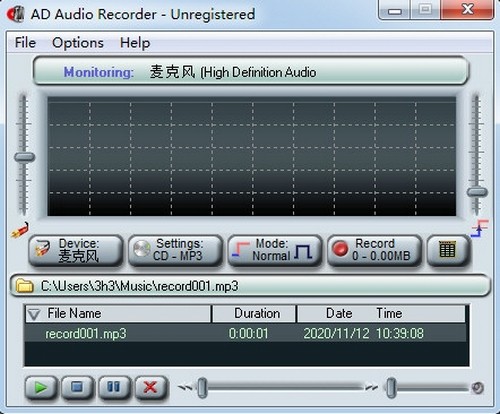Click the left vertical input level slider

24,157
